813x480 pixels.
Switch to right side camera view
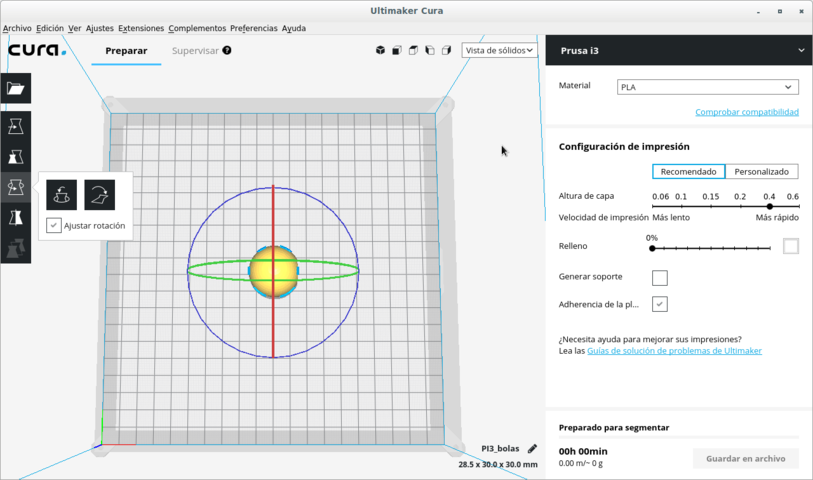[446, 50]
